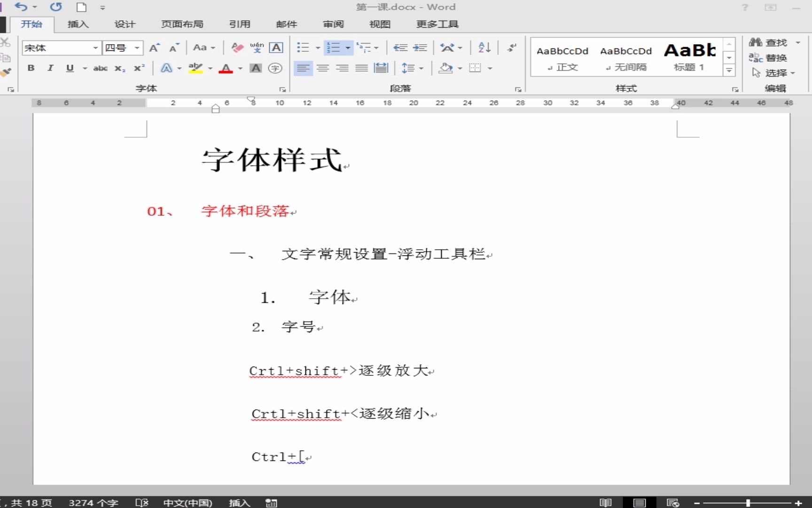Switch to read mode in status bar
The width and height of the screenshot is (812, 508).
(605, 503)
